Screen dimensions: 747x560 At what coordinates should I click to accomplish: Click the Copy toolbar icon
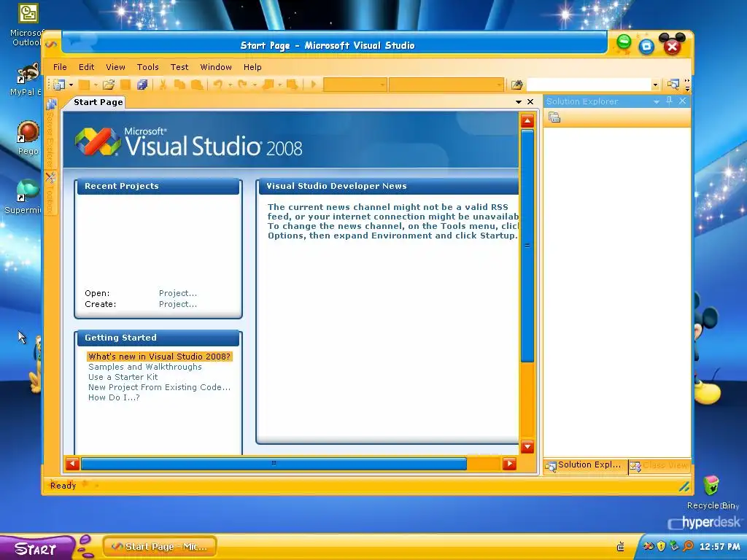coord(179,85)
